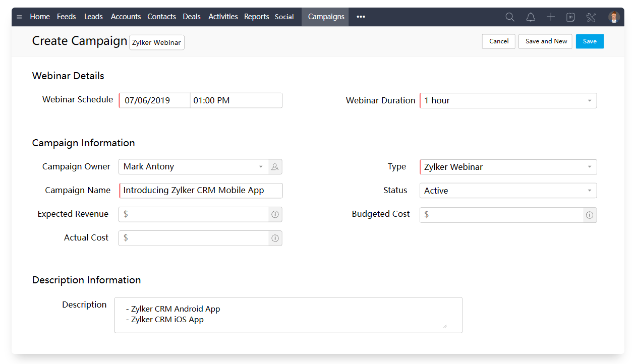
Task: Click the Campaign Owner label
Action: click(76, 166)
